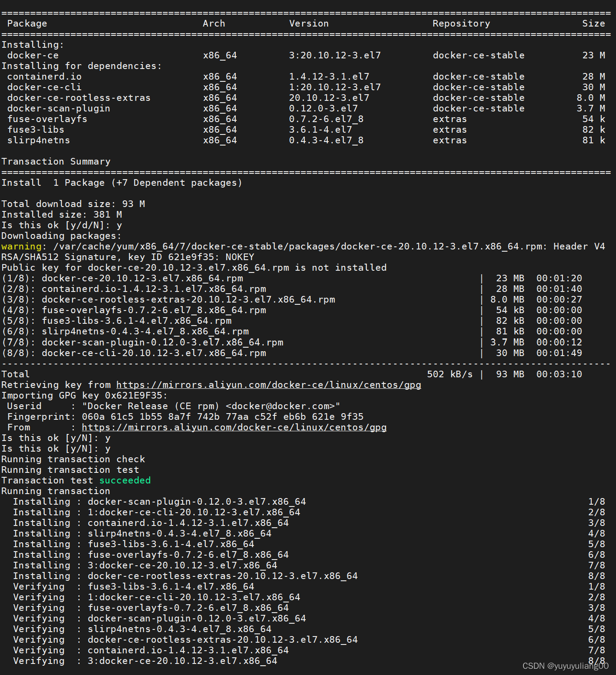Click "fuse3-libs" in the dependencies table
The height and width of the screenshot is (675, 616).
point(35,130)
